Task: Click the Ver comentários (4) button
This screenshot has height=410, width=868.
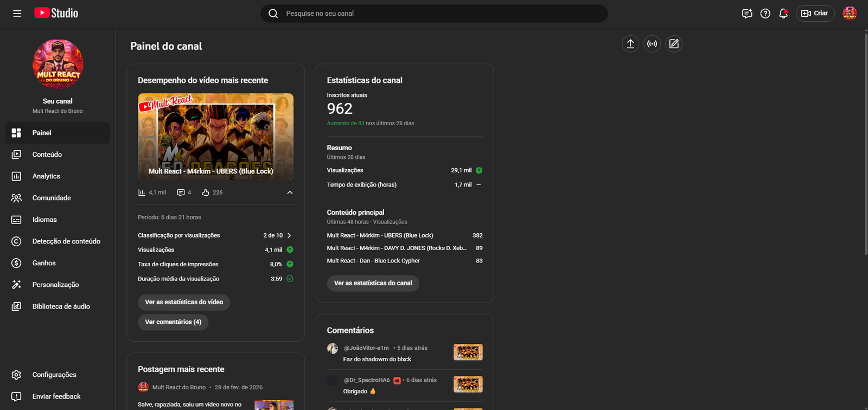Action: [x=173, y=322]
